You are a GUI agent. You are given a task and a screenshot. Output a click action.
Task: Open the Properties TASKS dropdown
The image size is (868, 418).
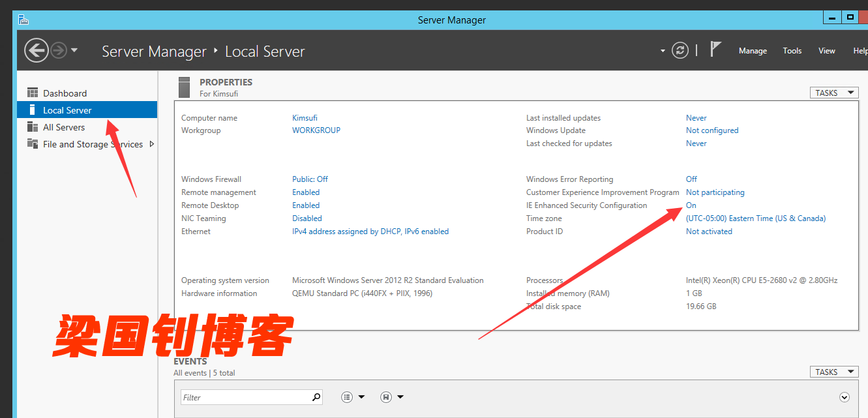tap(834, 93)
